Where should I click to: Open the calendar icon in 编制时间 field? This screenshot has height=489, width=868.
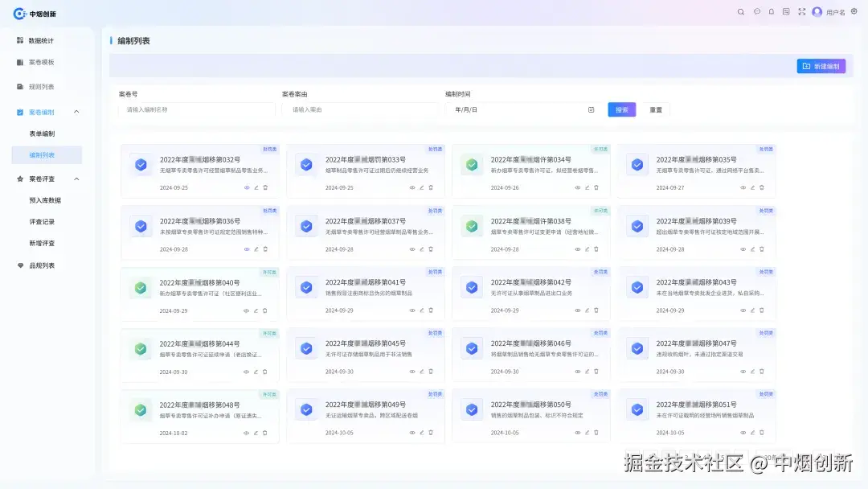click(590, 108)
